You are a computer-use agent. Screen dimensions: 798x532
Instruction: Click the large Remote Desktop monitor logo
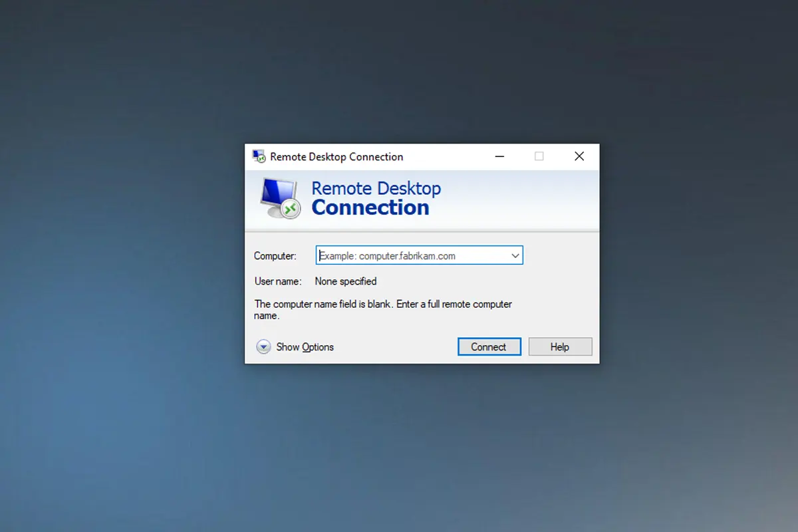279,198
